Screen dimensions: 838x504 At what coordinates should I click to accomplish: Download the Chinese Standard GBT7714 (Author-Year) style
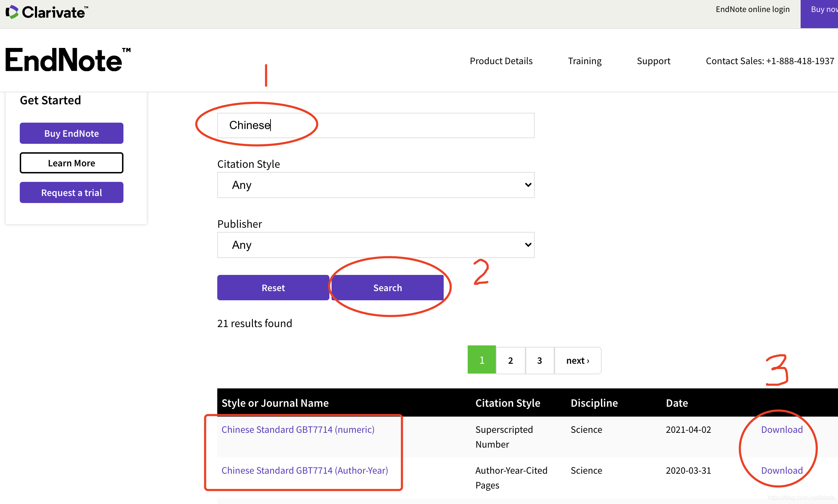pyautogui.click(x=782, y=470)
